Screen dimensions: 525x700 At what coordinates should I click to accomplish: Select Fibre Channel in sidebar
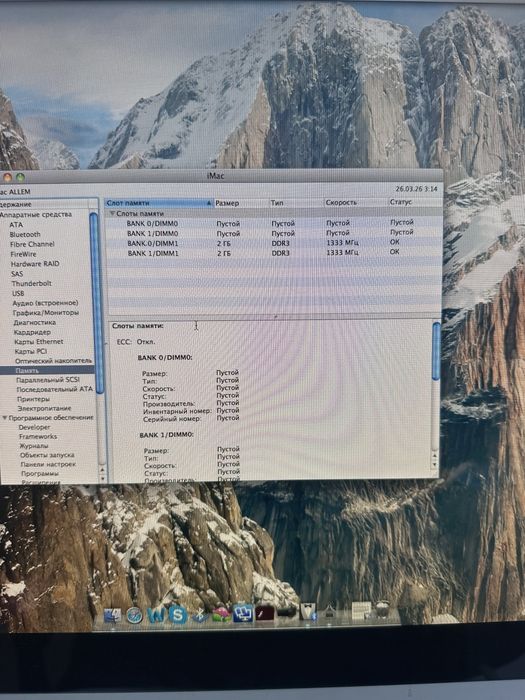click(x=32, y=244)
